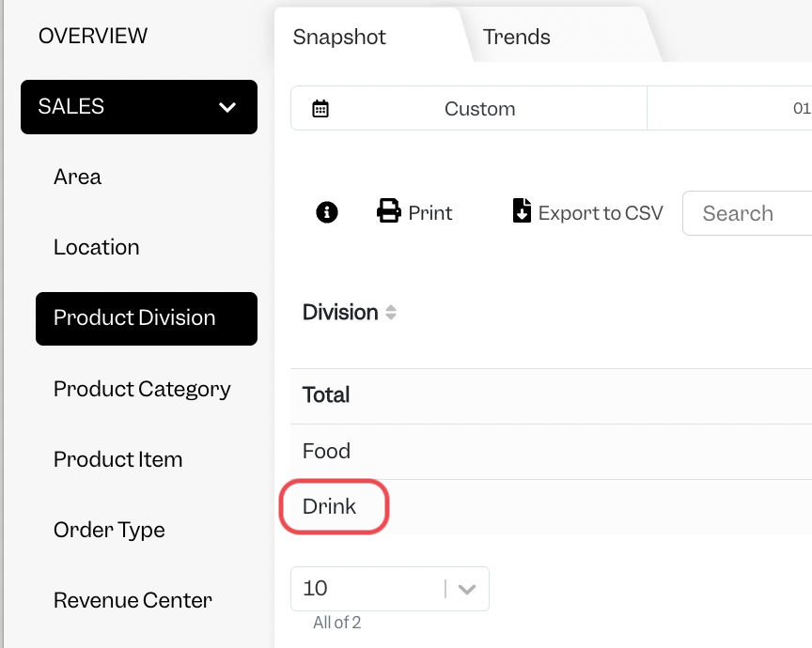Switch to the Trends tab
This screenshot has height=648, width=812.
click(x=516, y=38)
